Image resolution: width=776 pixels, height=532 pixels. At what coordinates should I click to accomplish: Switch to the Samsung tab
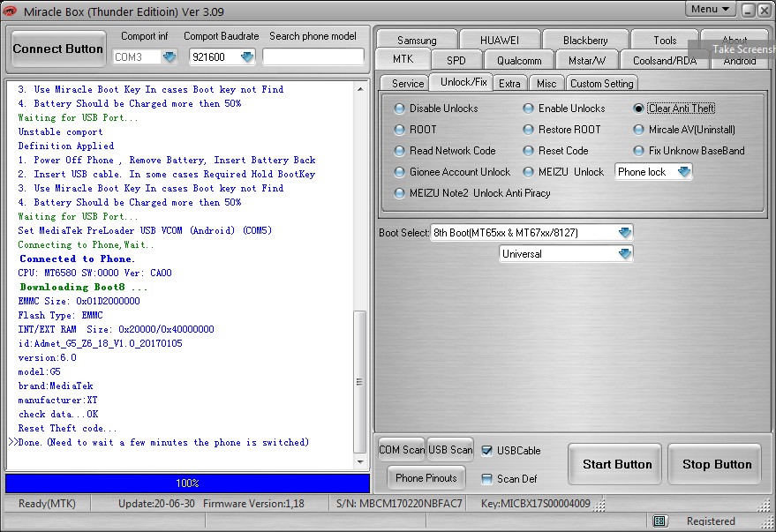coord(417,40)
